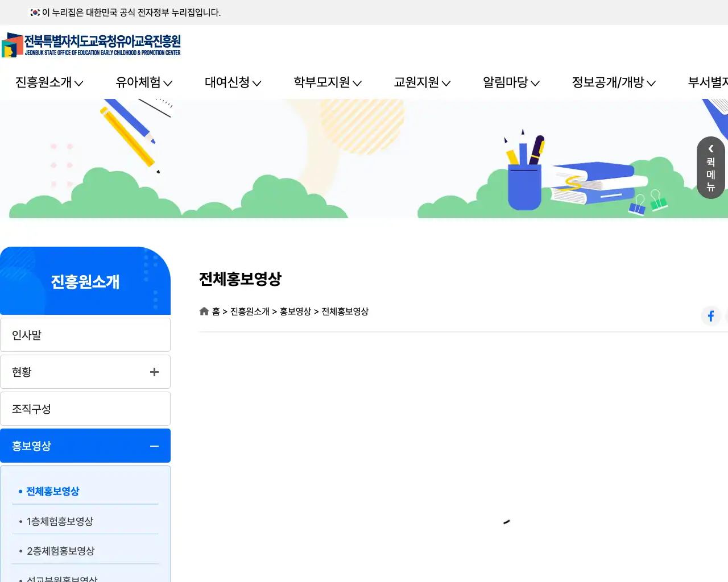Click 홍보영상 in the breadcrumb trail
Screen dimensions: 728x582
295,311
